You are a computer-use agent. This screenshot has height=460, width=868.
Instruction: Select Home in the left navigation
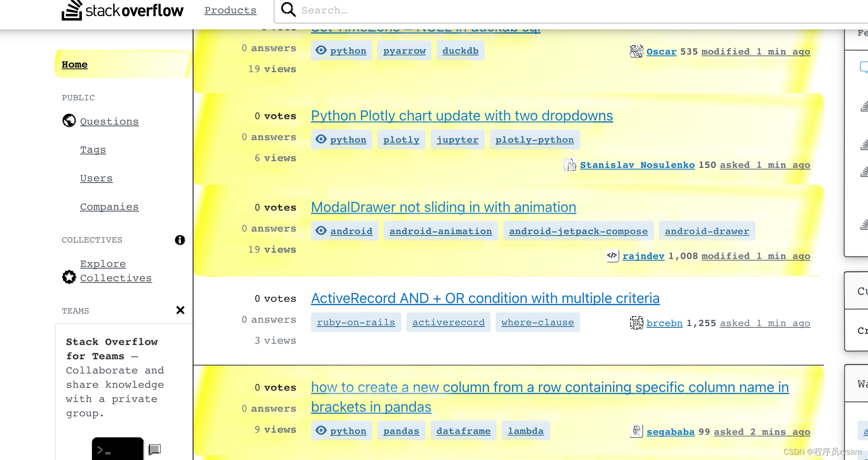tap(75, 64)
